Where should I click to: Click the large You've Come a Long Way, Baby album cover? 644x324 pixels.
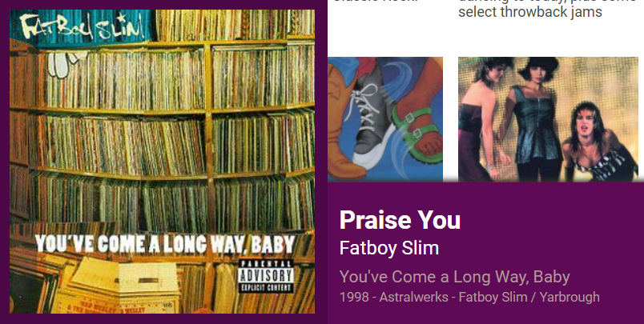click(163, 162)
